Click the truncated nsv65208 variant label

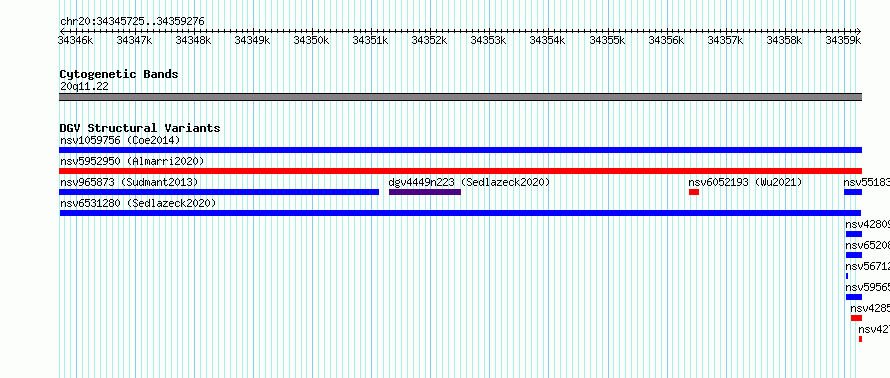868,245
